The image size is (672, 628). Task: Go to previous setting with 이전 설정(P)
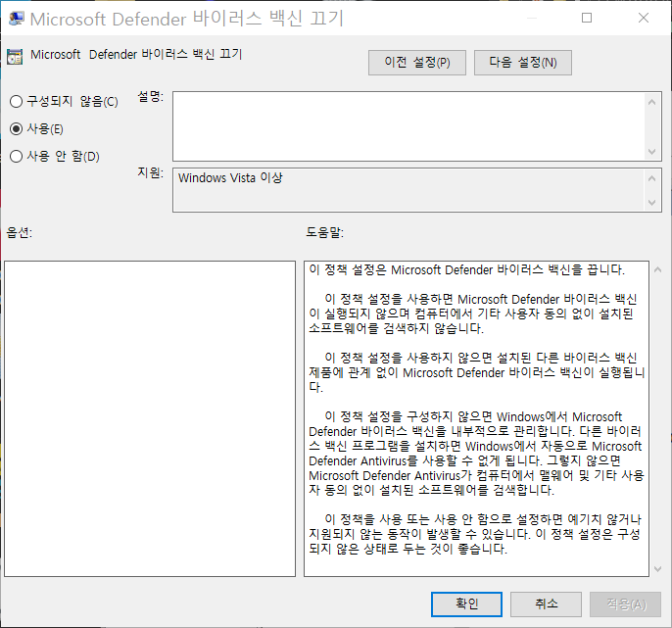(x=417, y=63)
